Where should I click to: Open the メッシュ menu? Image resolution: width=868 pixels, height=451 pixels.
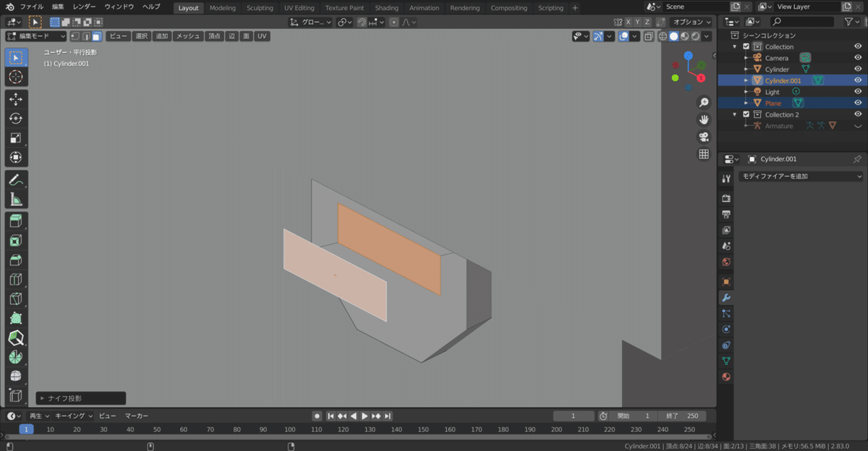[188, 36]
